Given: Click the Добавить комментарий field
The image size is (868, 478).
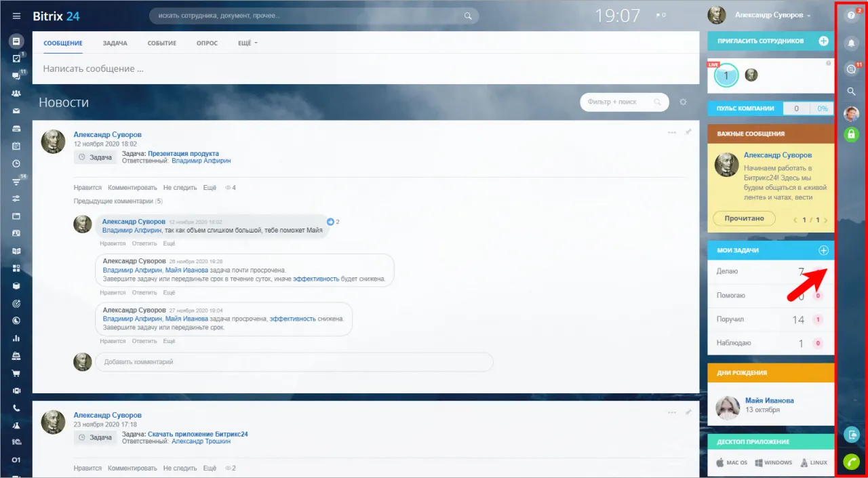Looking at the screenshot, I should coord(294,362).
